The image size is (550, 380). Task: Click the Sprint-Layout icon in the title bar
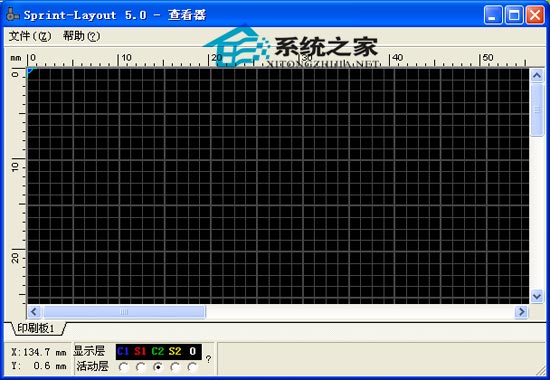click(x=12, y=14)
